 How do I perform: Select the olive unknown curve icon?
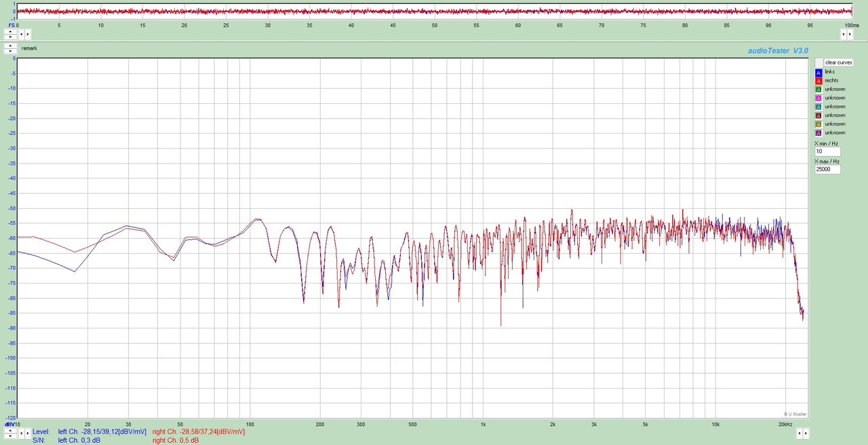click(818, 125)
